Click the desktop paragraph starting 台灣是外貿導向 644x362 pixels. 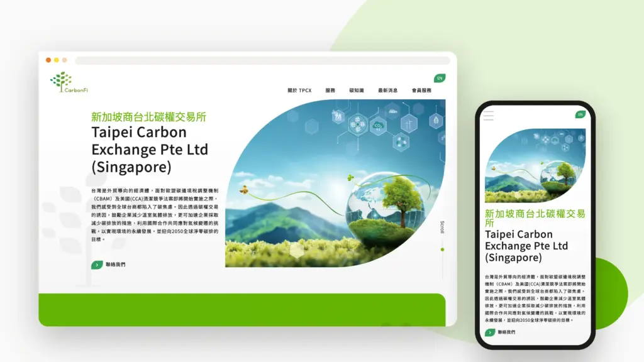tap(155, 215)
